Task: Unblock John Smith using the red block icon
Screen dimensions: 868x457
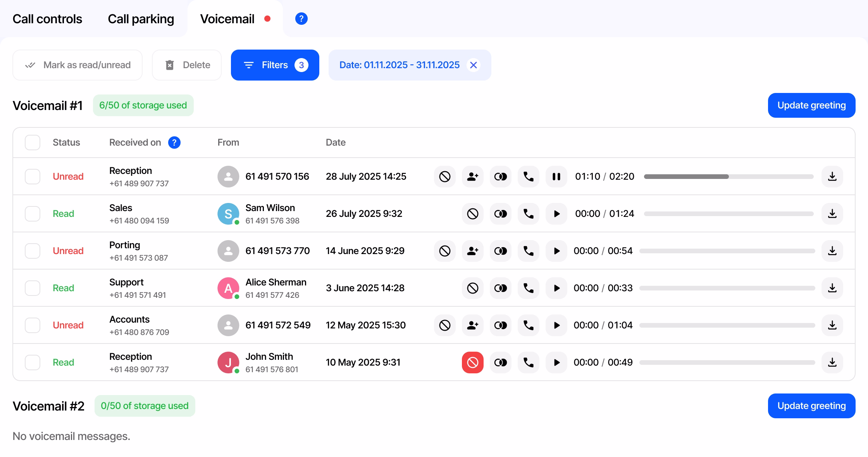Action: (x=473, y=363)
